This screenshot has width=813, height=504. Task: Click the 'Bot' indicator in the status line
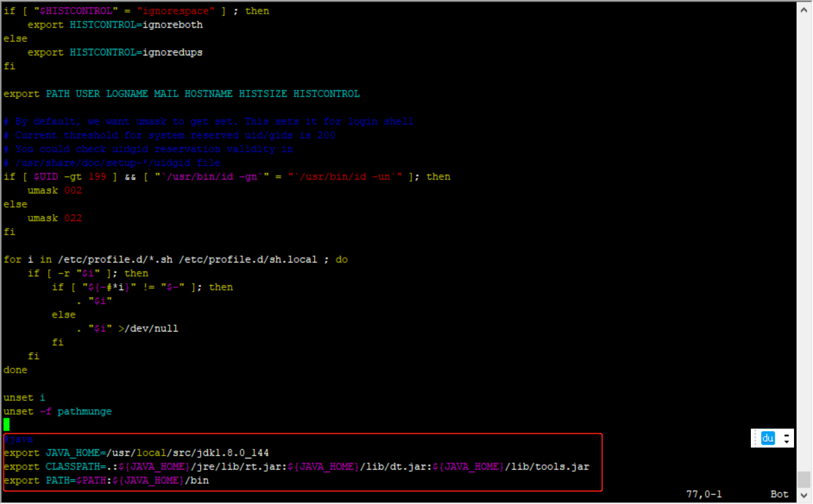click(780, 494)
